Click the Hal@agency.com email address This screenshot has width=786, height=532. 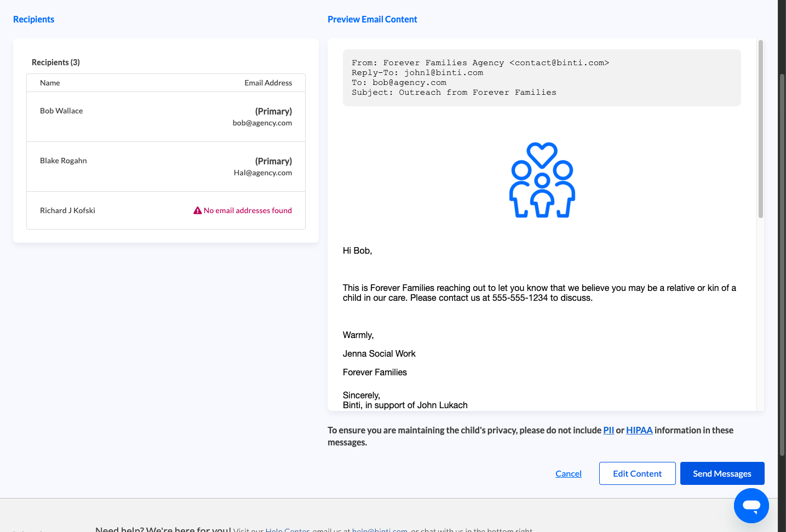[263, 173]
